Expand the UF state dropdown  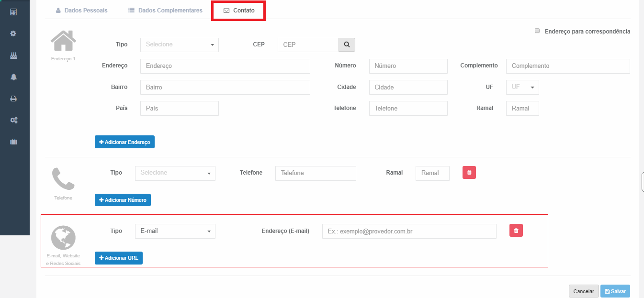(x=522, y=88)
